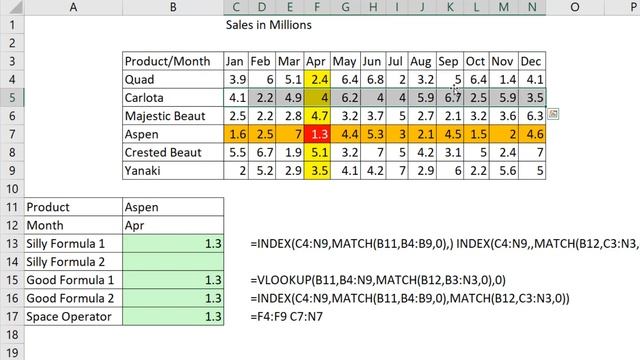The height and width of the screenshot is (360, 640).
Task: Click the '=F4:F9 C7:N7' formula text
Action: coord(287,317)
